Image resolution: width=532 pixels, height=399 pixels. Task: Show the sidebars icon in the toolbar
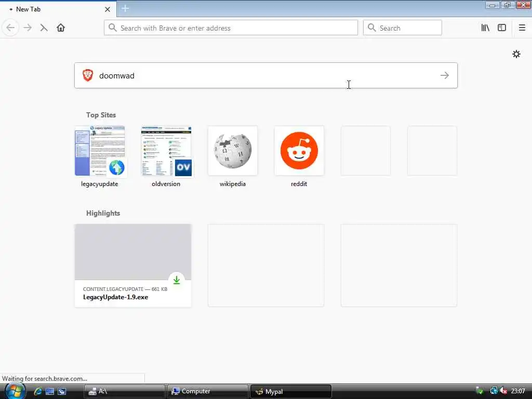pos(502,28)
